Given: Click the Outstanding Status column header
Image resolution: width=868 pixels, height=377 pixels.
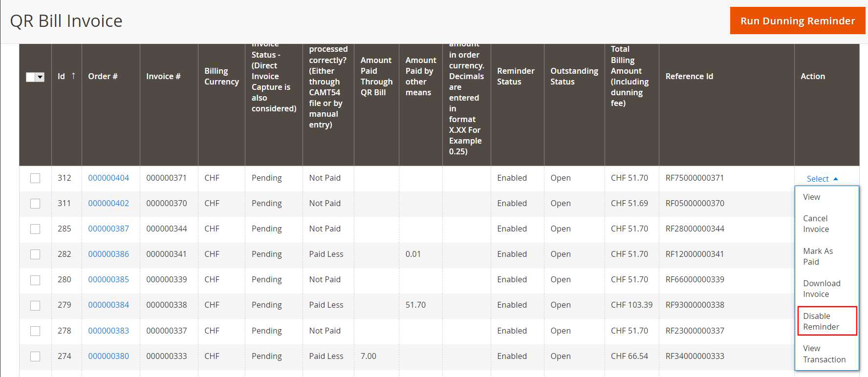Looking at the screenshot, I should coord(574,76).
